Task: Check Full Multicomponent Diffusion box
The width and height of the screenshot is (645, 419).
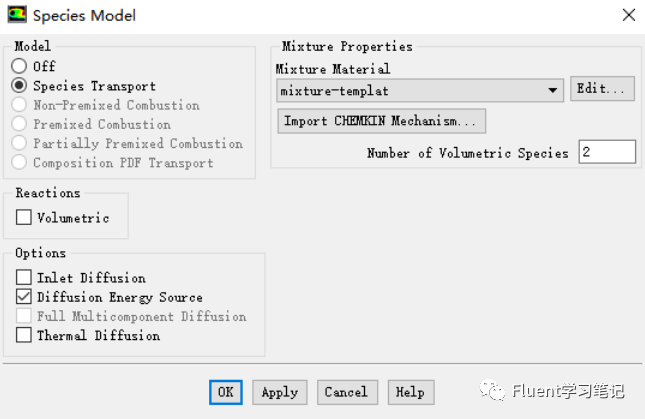Action: tap(23, 316)
